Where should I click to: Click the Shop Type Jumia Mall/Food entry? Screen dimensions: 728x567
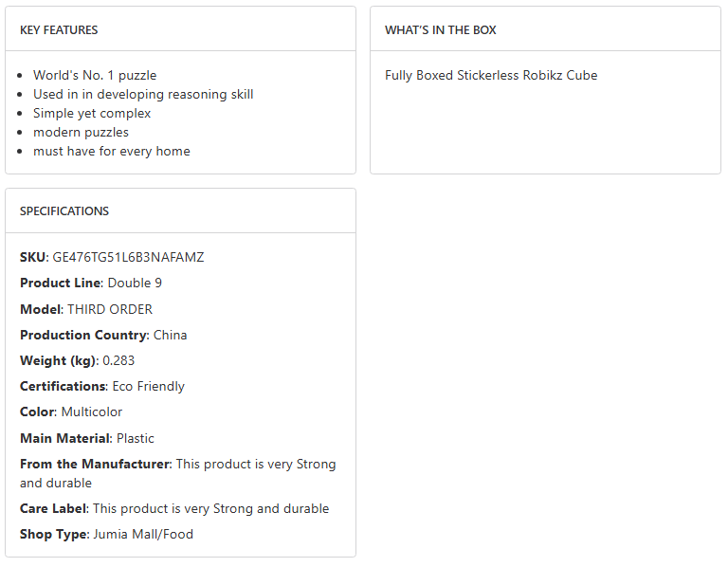106,535
